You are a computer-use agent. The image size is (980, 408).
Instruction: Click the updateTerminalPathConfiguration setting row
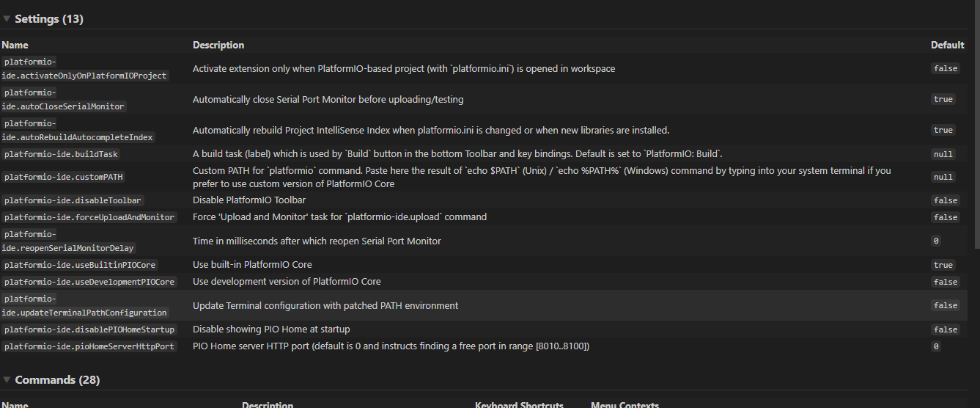[484, 305]
